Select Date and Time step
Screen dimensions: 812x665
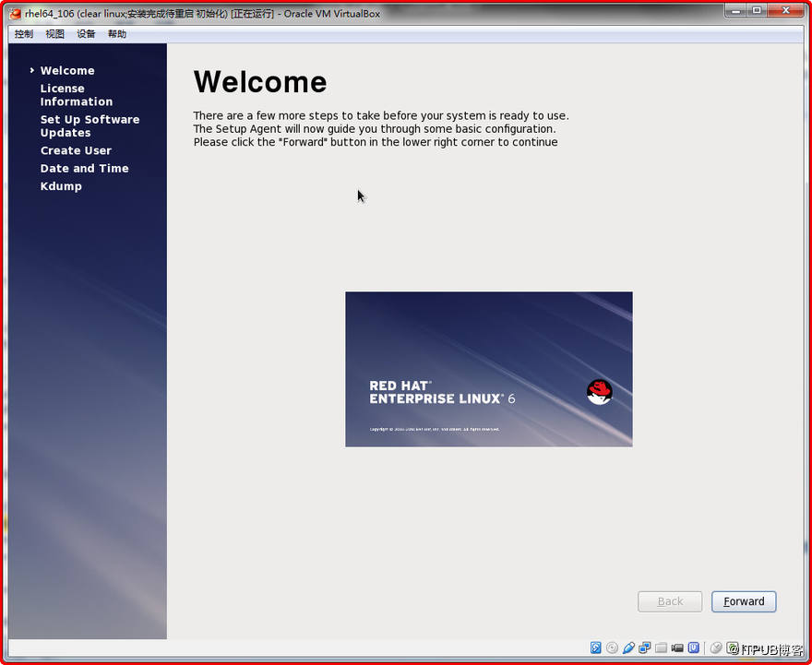click(84, 168)
